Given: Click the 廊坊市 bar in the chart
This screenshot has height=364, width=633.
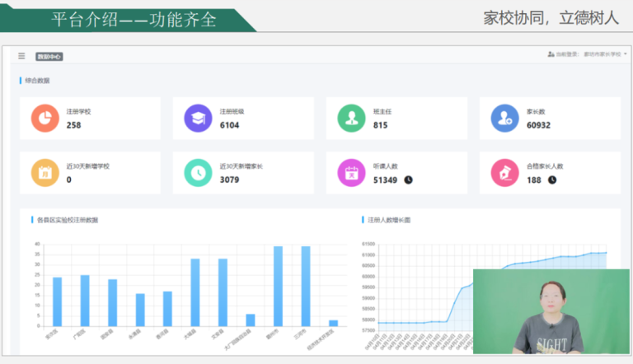Looking at the screenshot, I should 278,287.
